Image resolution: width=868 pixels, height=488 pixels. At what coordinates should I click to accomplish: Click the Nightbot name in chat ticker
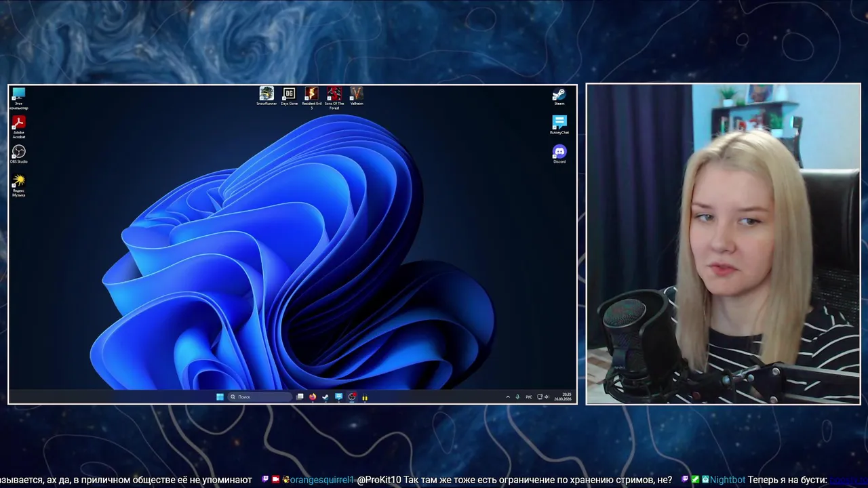point(728,480)
